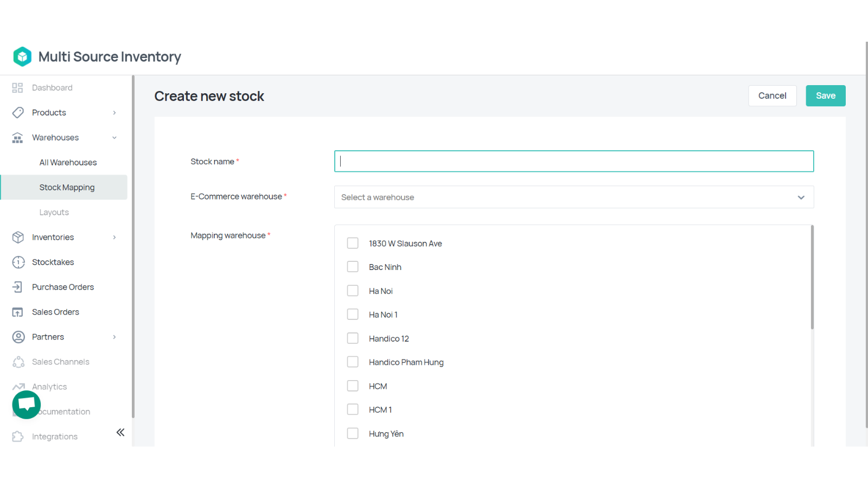Collapse the sidebar with double-chevron icon
This screenshot has height=488, width=868.
pos(120,432)
